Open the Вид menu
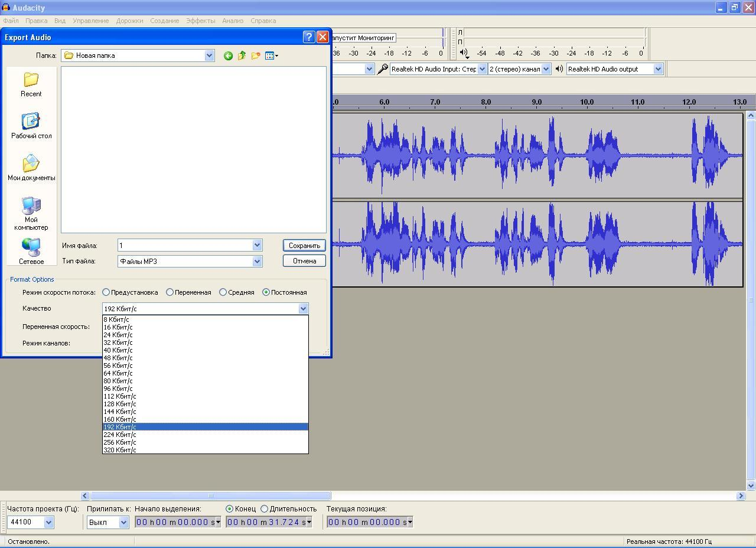756x548 pixels. (x=60, y=21)
